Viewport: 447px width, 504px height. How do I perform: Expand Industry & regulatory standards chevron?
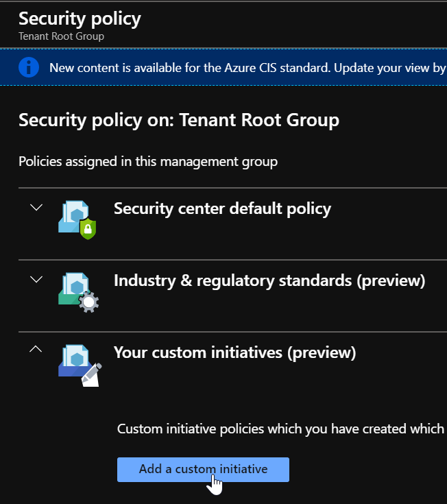coord(37,279)
